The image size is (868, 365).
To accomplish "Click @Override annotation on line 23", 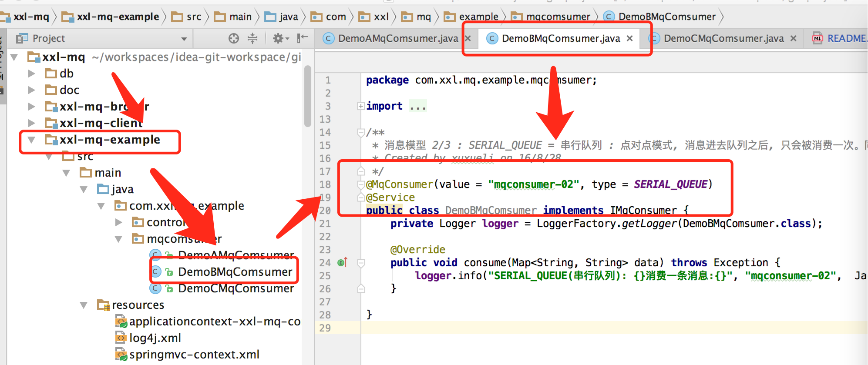I will (x=418, y=250).
